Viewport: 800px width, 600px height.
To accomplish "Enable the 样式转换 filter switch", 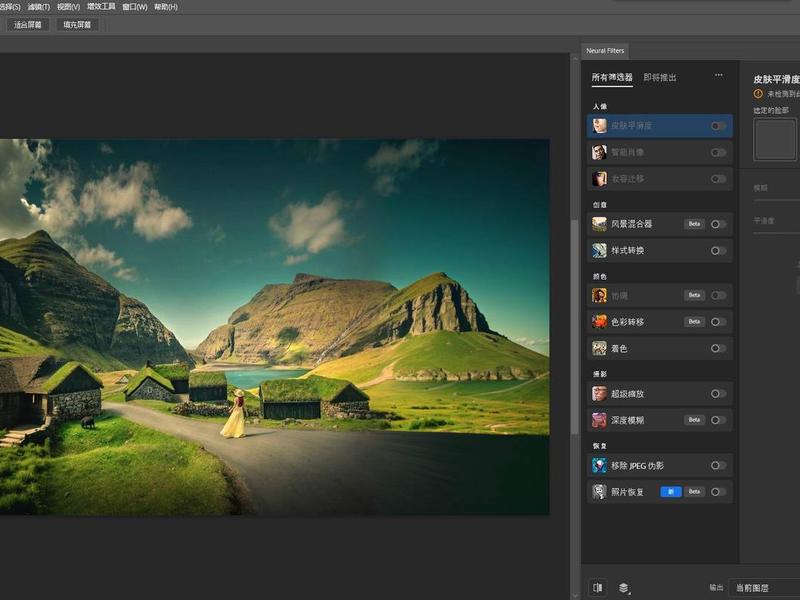I will (x=718, y=251).
